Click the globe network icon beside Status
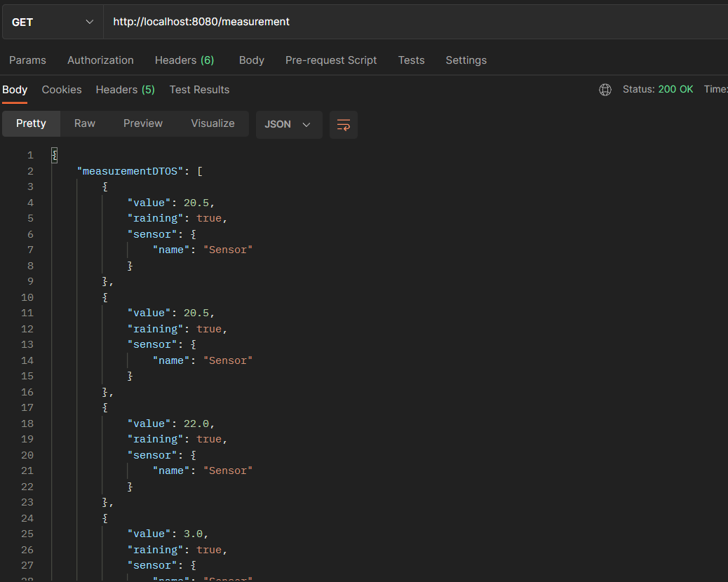 (x=605, y=90)
